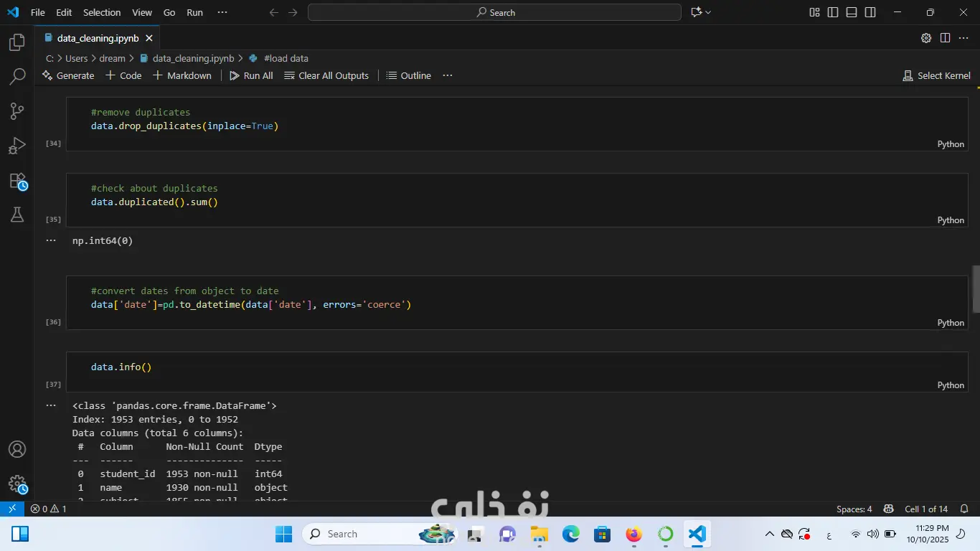The width and height of the screenshot is (980, 551).
Task: Open output actions beside the DataFrame class output
Action: click(51, 405)
